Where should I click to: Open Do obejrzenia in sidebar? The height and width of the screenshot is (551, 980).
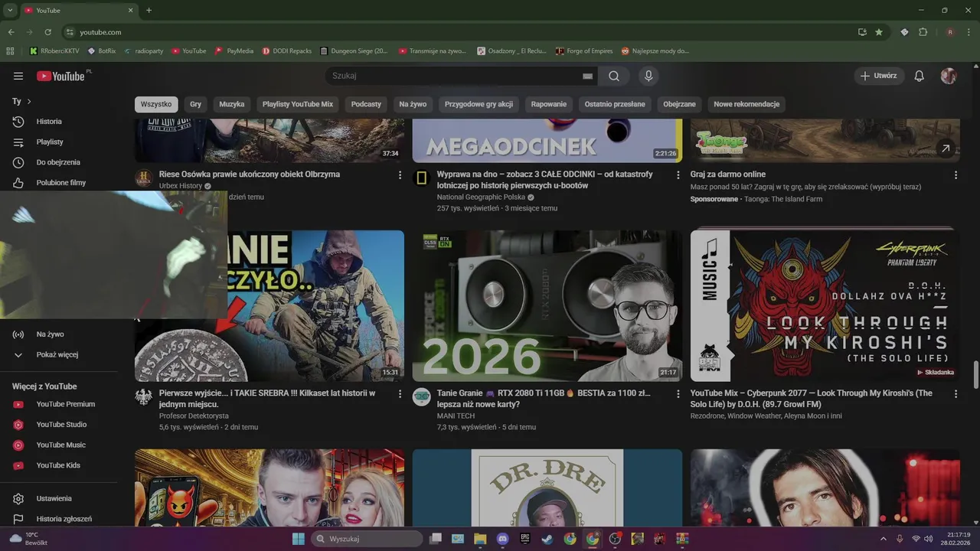click(x=59, y=162)
